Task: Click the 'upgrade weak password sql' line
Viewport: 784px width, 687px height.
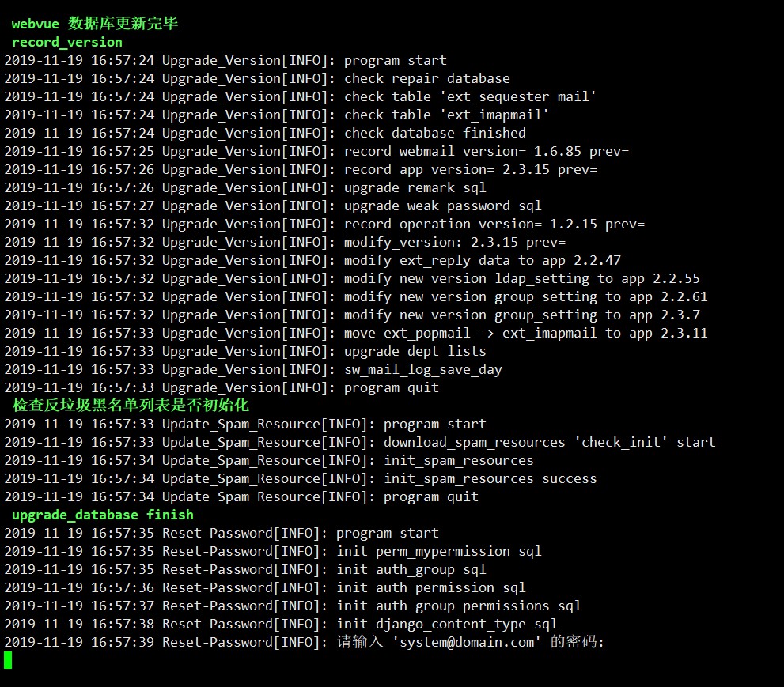Action: [x=442, y=206]
